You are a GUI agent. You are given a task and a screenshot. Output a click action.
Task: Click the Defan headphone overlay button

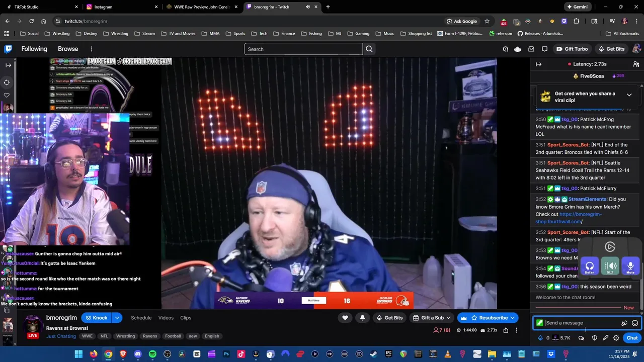589,266
